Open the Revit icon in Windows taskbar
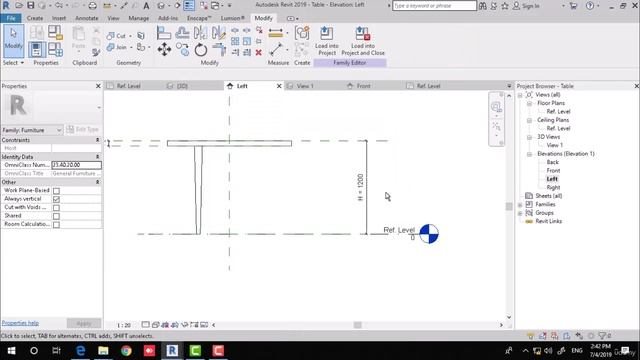This screenshot has height=360, width=640. [x=172, y=351]
